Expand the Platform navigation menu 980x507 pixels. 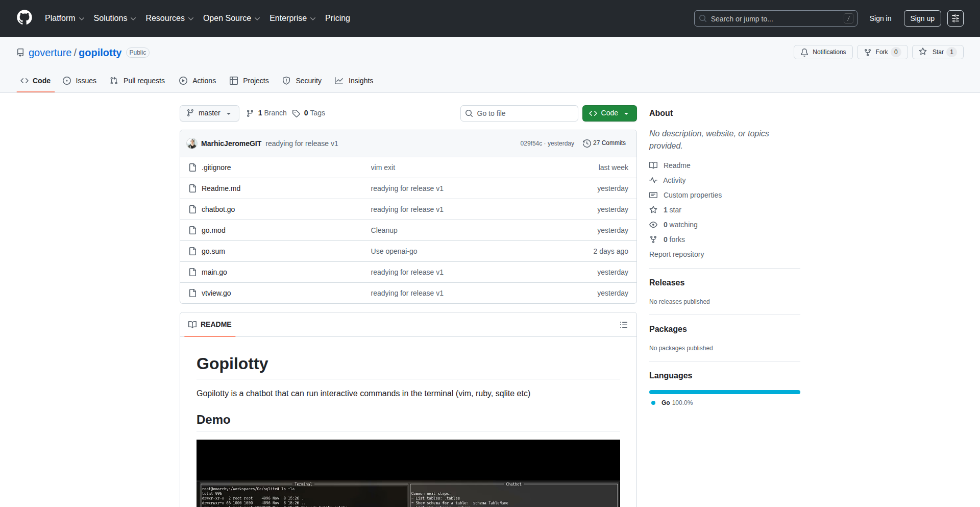(64, 18)
